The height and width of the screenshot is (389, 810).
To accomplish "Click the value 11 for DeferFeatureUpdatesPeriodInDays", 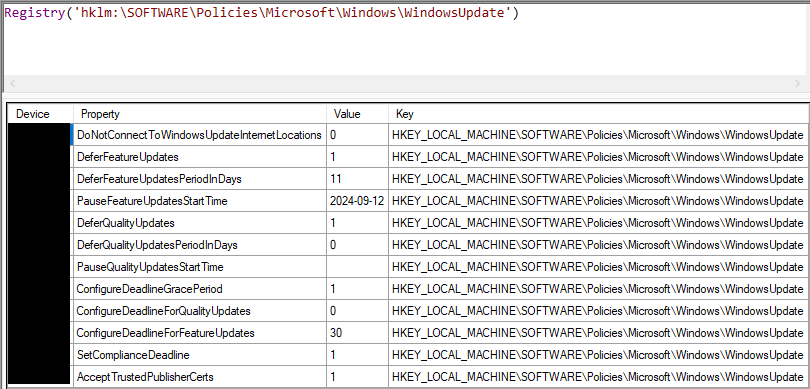I will [357, 179].
